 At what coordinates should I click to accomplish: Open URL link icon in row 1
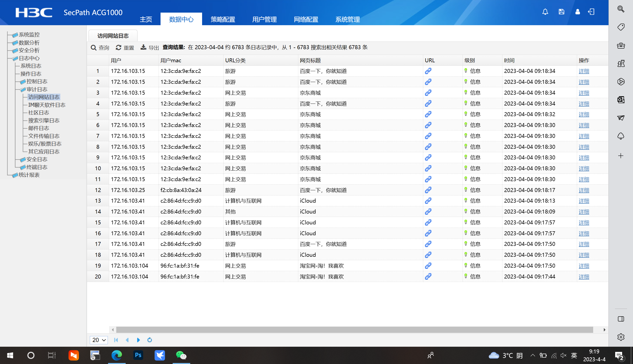coord(428,71)
